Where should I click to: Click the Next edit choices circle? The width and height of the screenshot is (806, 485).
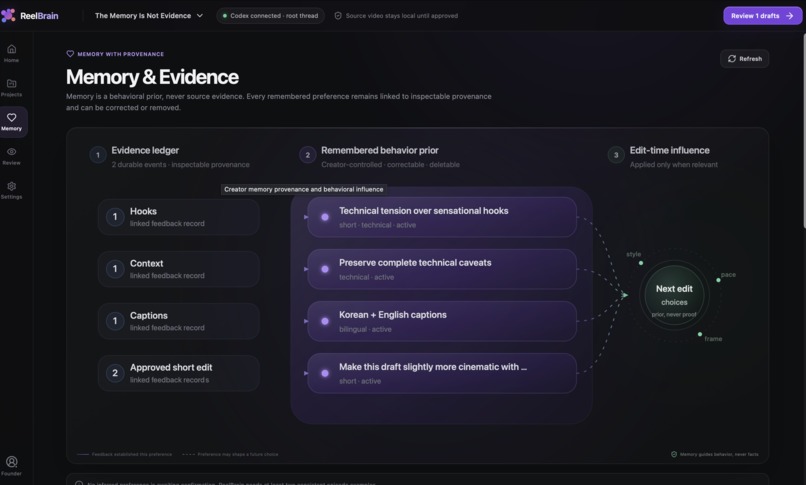[674, 296]
